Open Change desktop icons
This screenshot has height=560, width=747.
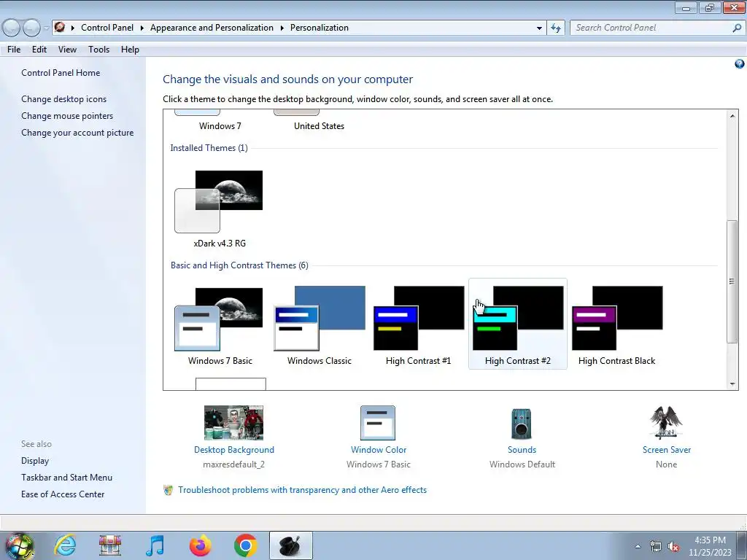coord(64,99)
